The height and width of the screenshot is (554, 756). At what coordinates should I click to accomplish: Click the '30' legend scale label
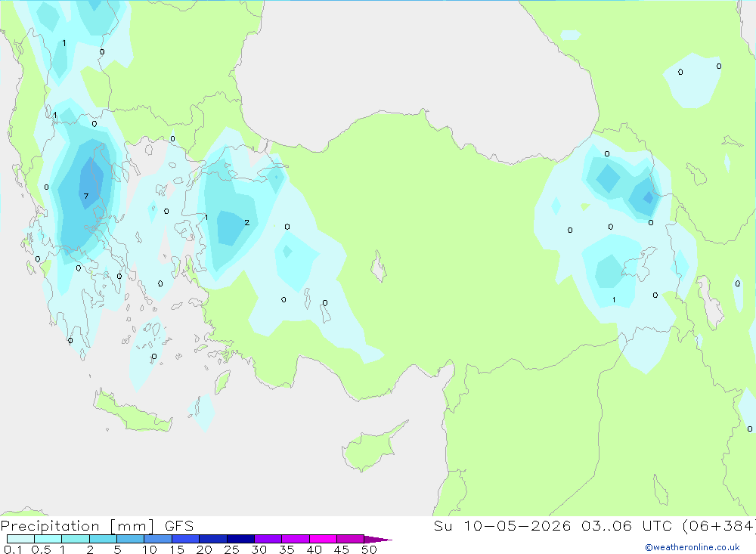tap(259, 549)
